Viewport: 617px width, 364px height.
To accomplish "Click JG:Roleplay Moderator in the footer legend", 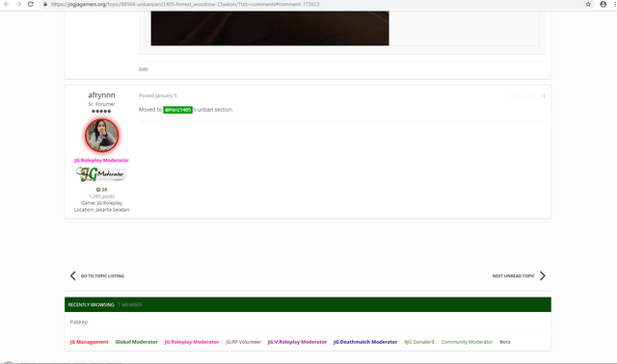I will coord(192,342).
